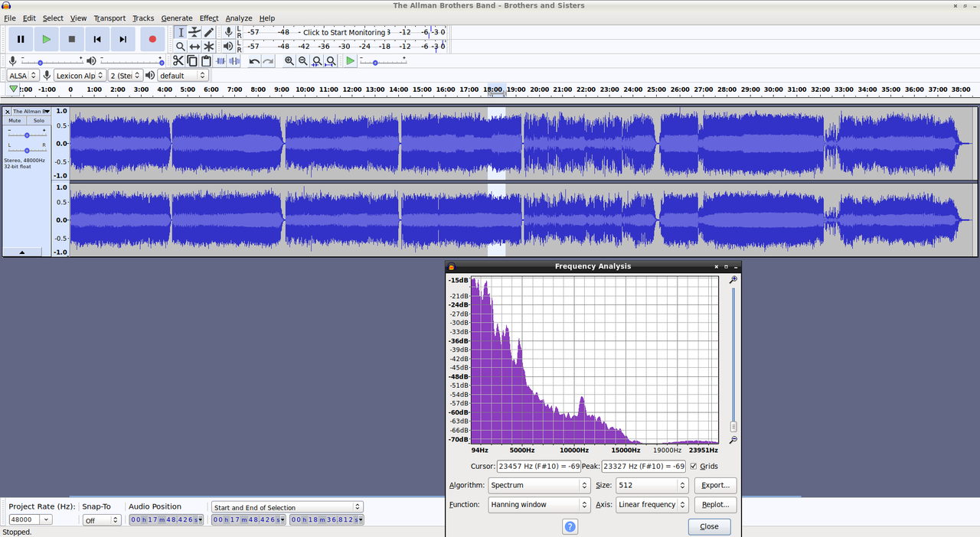
Task: Skip to end of the project
Action: click(122, 39)
